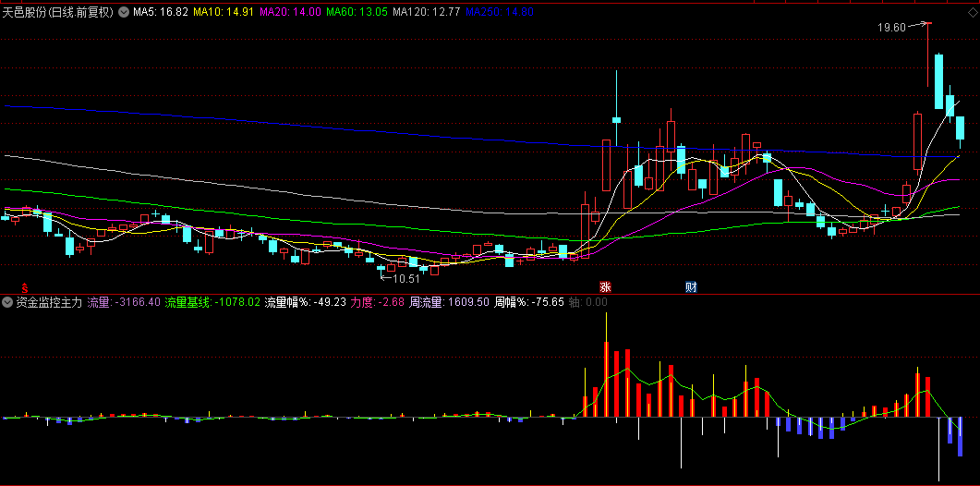The image size is (980, 486).
Task: Click the 流量: -3166.40 value
Action: (124, 303)
